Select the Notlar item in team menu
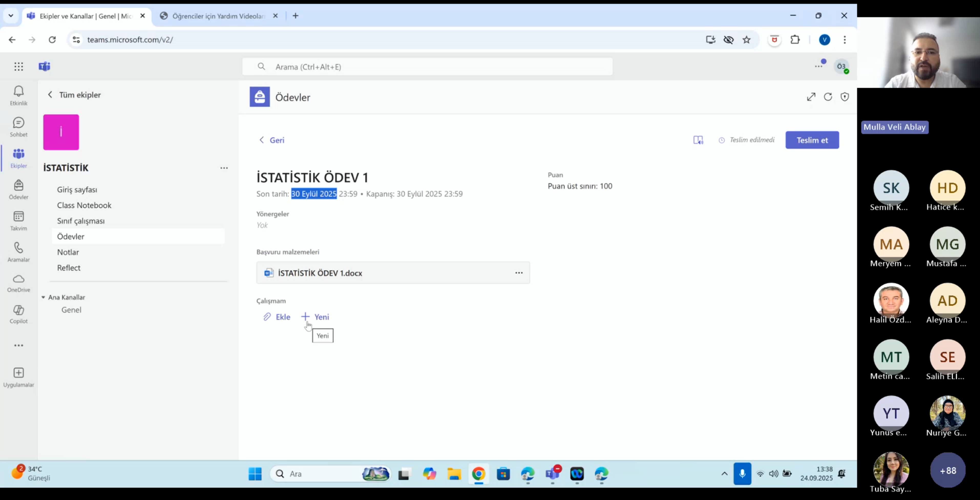Image resolution: width=980 pixels, height=500 pixels. click(68, 252)
